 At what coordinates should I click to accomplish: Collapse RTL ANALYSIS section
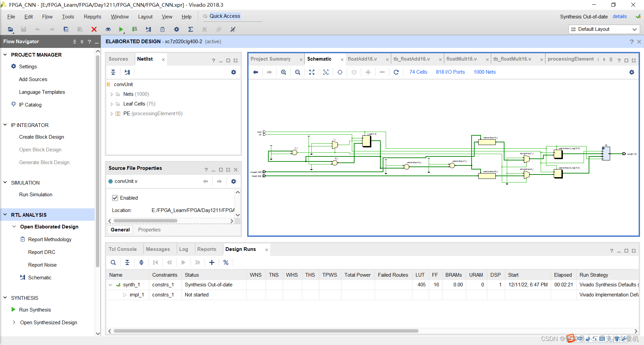pos(5,215)
